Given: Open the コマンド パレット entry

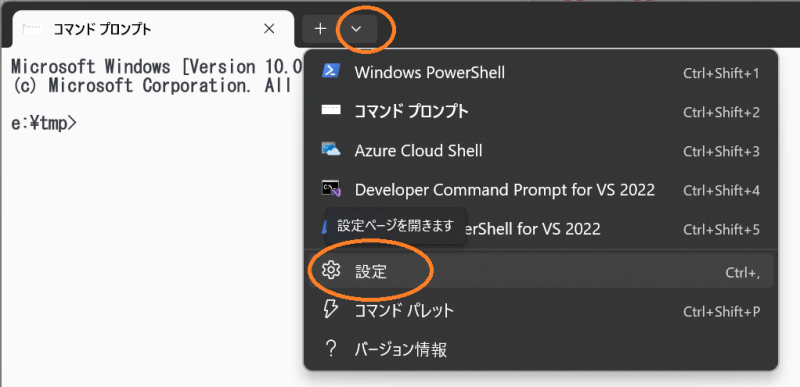Looking at the screenshot, I should pos(541,311).
